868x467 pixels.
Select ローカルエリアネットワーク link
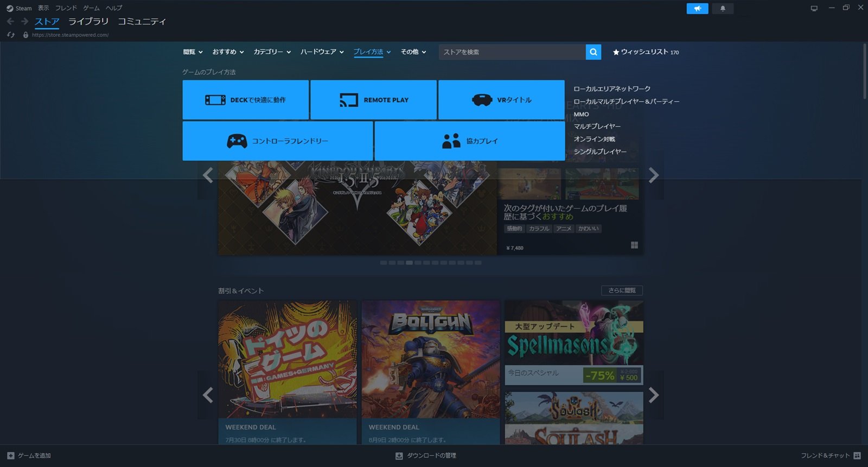(x=612, y=89)
